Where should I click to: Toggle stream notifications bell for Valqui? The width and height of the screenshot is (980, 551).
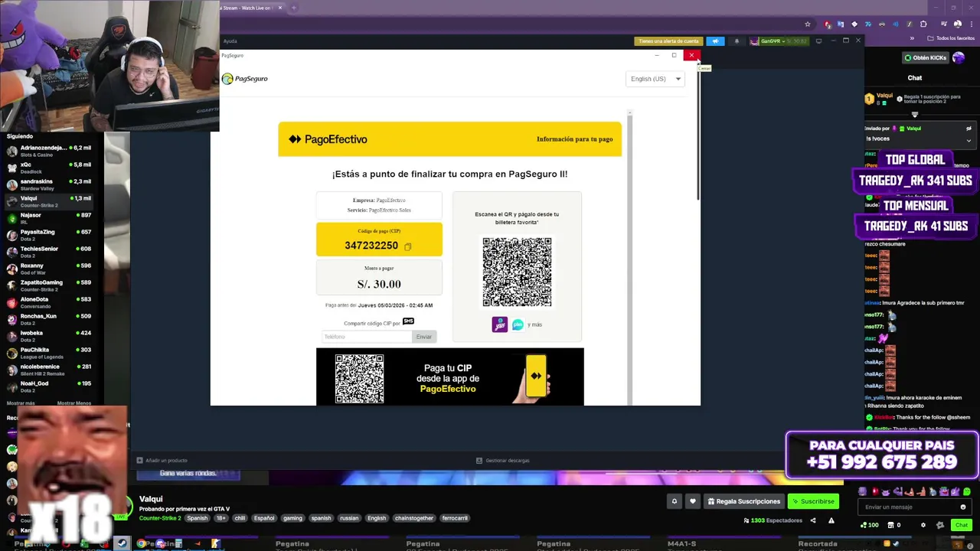point(675,501)
